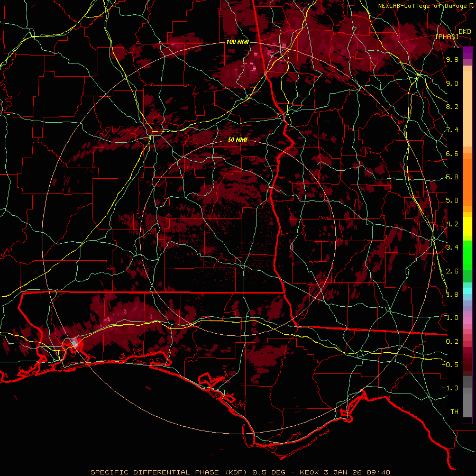Click the [PHAS] legend title

pos(447,36)
